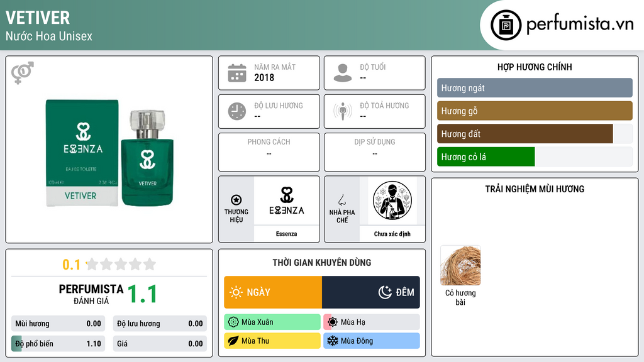The image size is (644, 362).
Task: Click the person icon for Độ tuổi
Action: [343, 73]
